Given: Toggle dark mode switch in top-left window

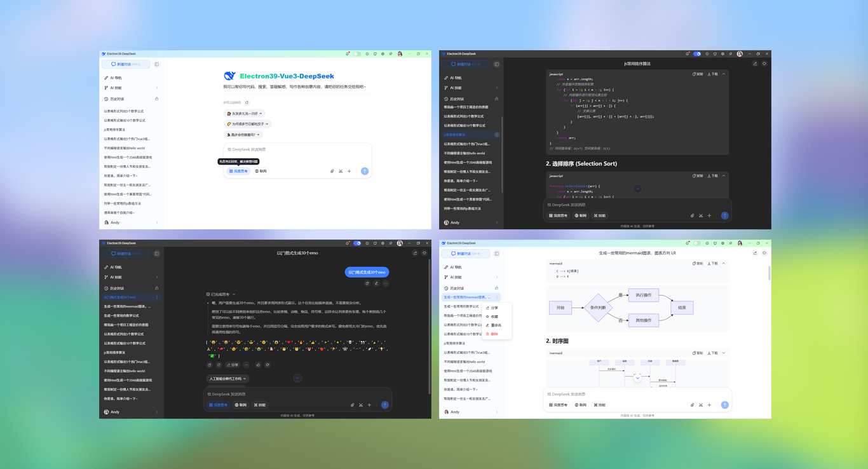Looking at the screenshot, I should (357, 54).
